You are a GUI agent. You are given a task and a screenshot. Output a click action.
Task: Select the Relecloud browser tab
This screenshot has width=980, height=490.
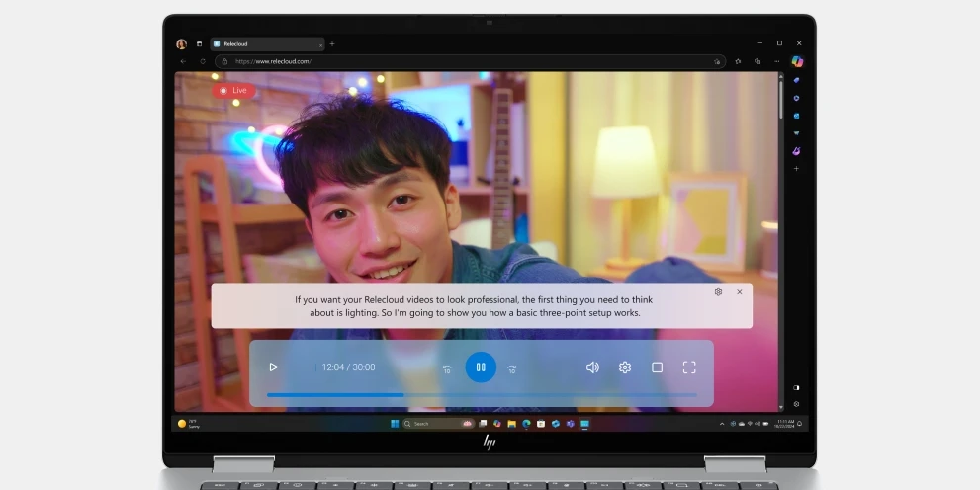coord(268,43)
